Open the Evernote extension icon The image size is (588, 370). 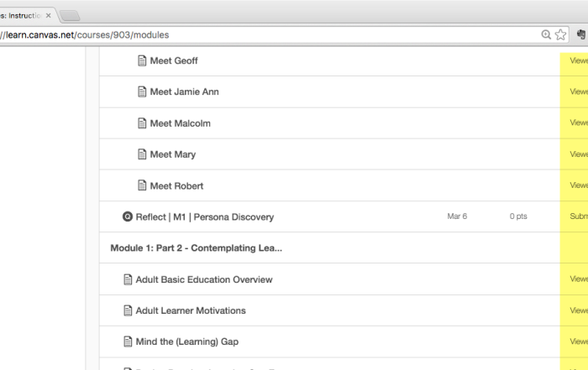[581, 34]
